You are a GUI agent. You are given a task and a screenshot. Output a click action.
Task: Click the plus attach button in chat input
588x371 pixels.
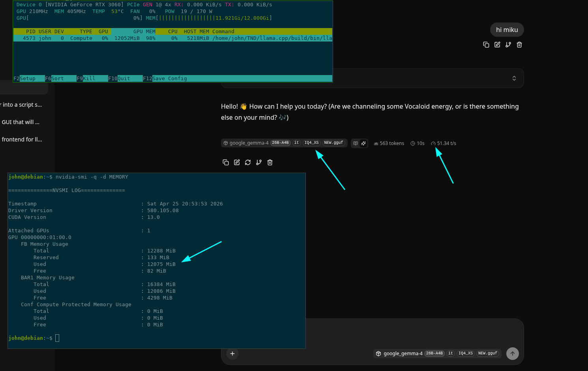click(232, 354)
